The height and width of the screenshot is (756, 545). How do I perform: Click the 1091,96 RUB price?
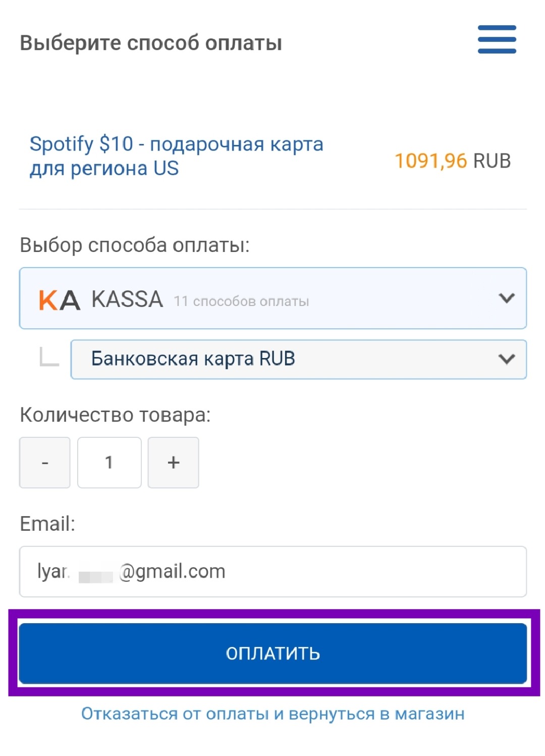452,161
